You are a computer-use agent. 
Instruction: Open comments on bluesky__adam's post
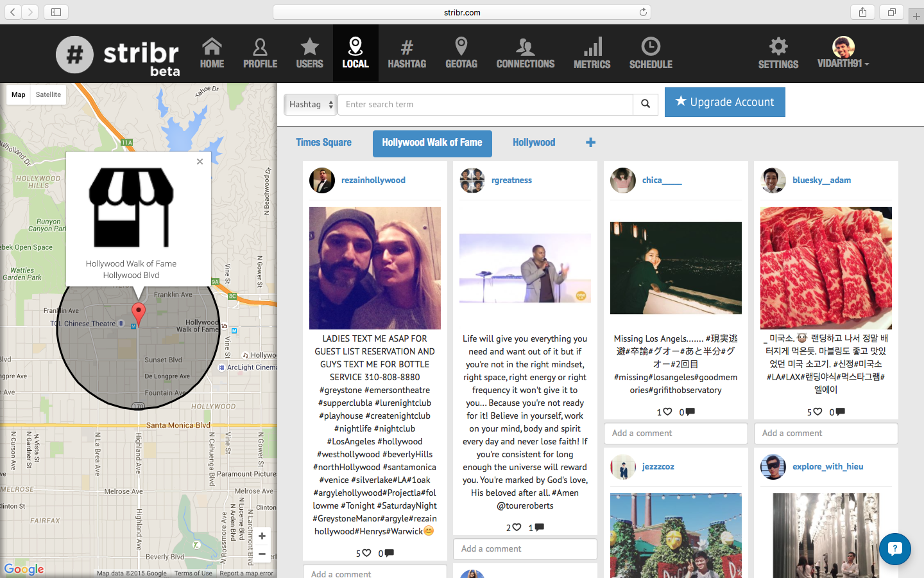click(840, 412)
